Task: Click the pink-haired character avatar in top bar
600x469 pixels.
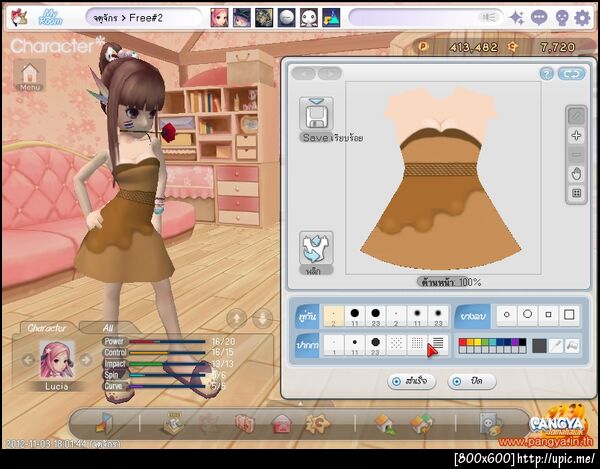Action: point(219,18)
